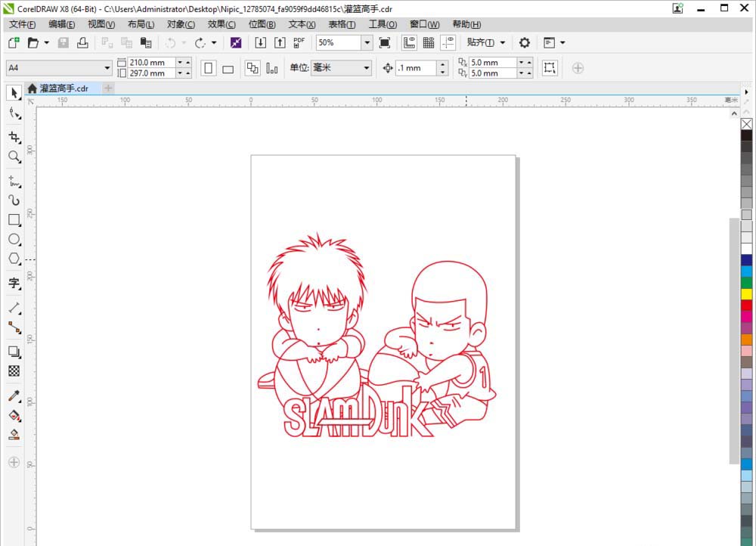Open the 位图 menu
This screenshot has height=546, width=756.
tap(262, 24)
